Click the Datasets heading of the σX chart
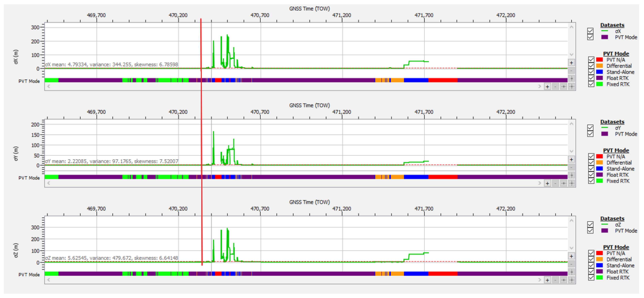644x298 pixels. point(612,25)
